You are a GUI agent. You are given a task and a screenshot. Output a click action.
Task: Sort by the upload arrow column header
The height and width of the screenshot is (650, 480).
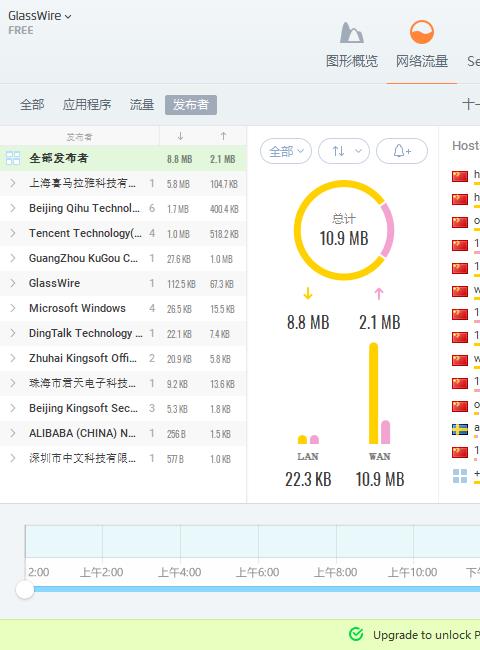223,136
